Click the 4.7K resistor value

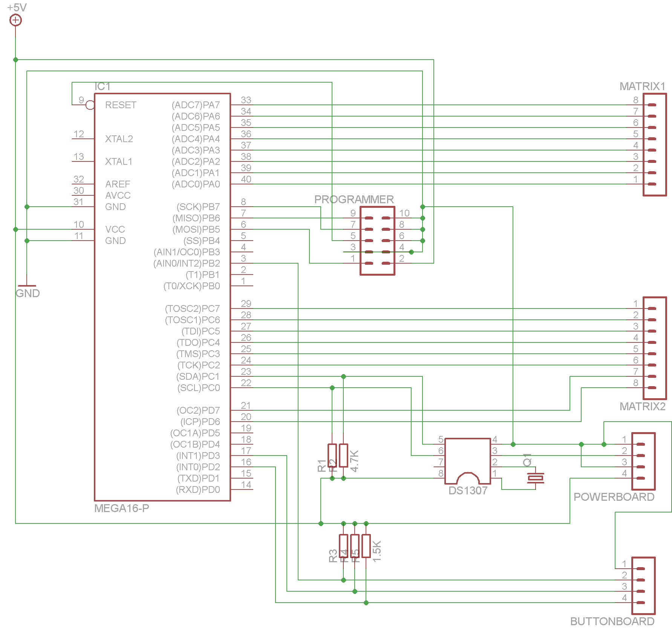pyautogui.click(x=354, y=461)
